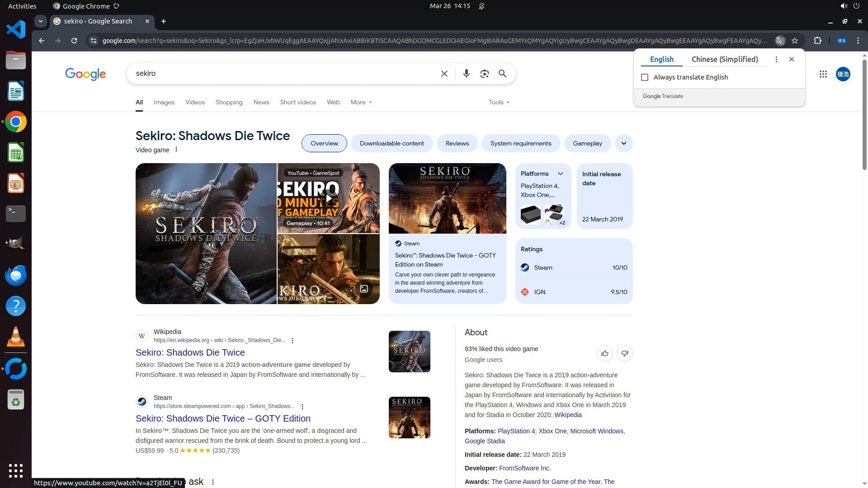Enable Always translate English checkbox
Screen dimensions: 868x488
click(x=645, y=77)
